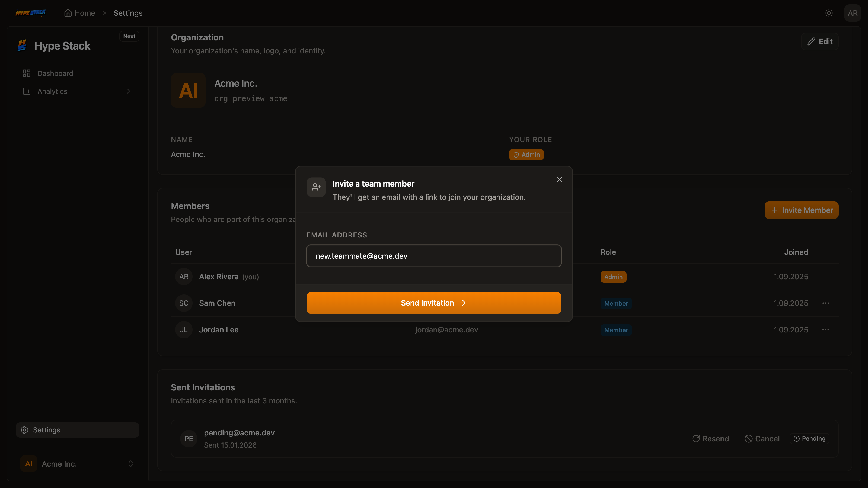
Task: Click the Member badge for Sam Chen
Action: tap(616, 303)
